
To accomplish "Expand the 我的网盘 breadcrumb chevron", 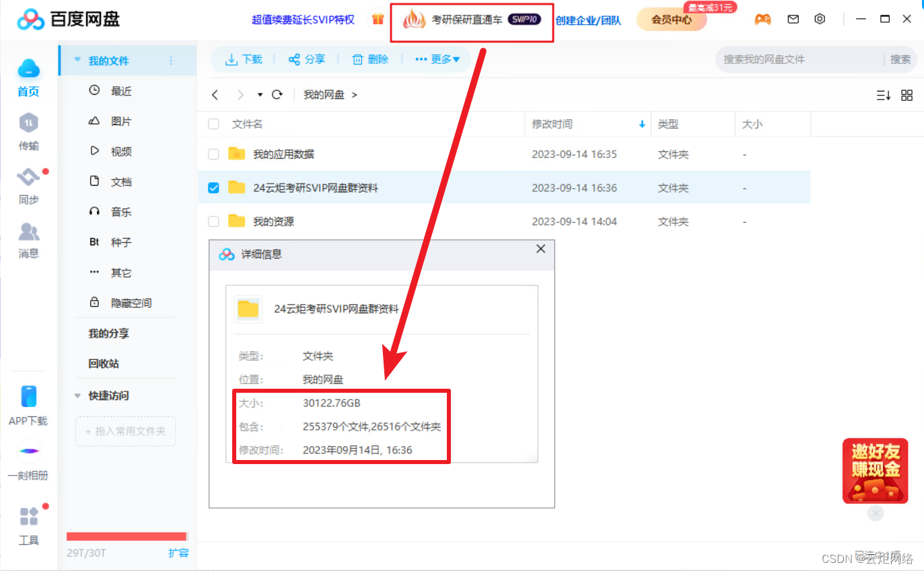I will point(355,95).
